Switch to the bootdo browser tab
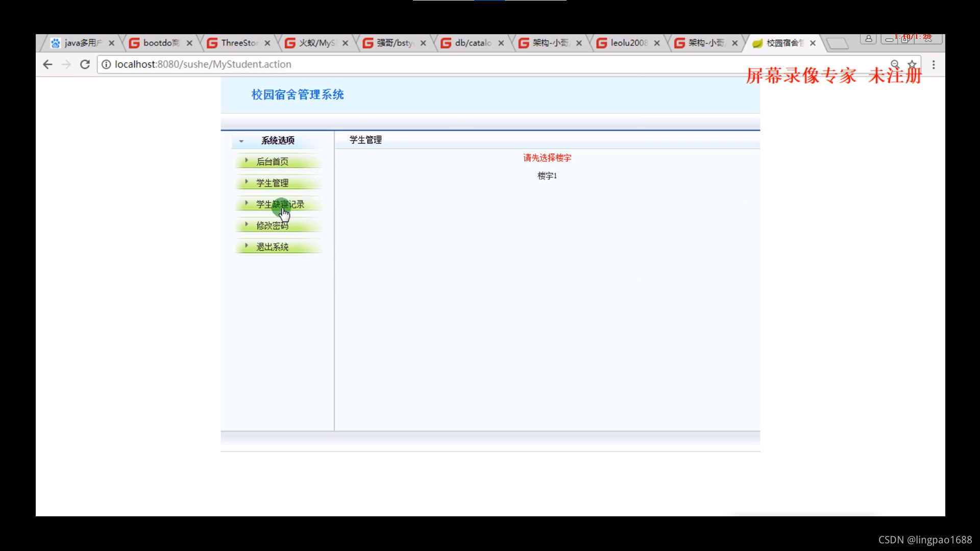The height and width of the screenshot is (551, 980). [160, 43]
